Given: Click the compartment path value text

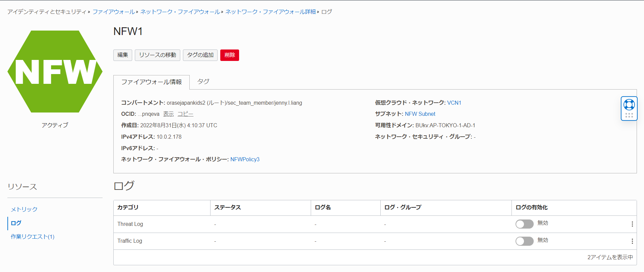Looking at the screenshot, I should point(234,103).
